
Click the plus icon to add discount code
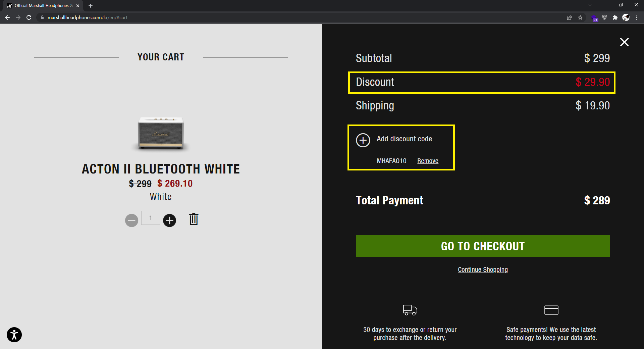[x=363, y=140]
